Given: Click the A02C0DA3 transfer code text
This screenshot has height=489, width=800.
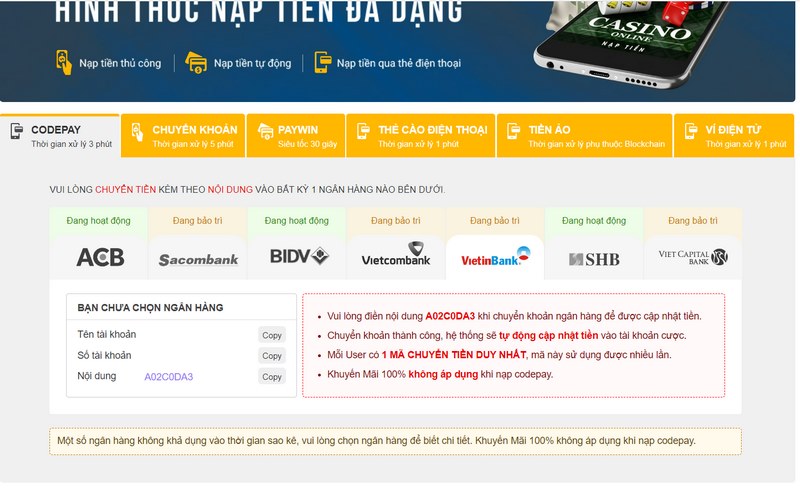Looking at the screenshot, I should click(x=169, y=377).
